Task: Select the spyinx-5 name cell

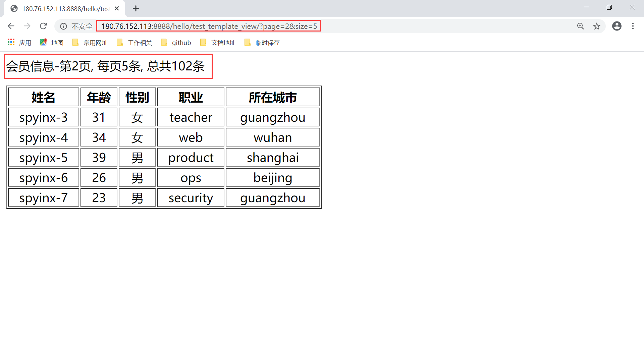Action: pyautogui.click(x=44, y=158)
